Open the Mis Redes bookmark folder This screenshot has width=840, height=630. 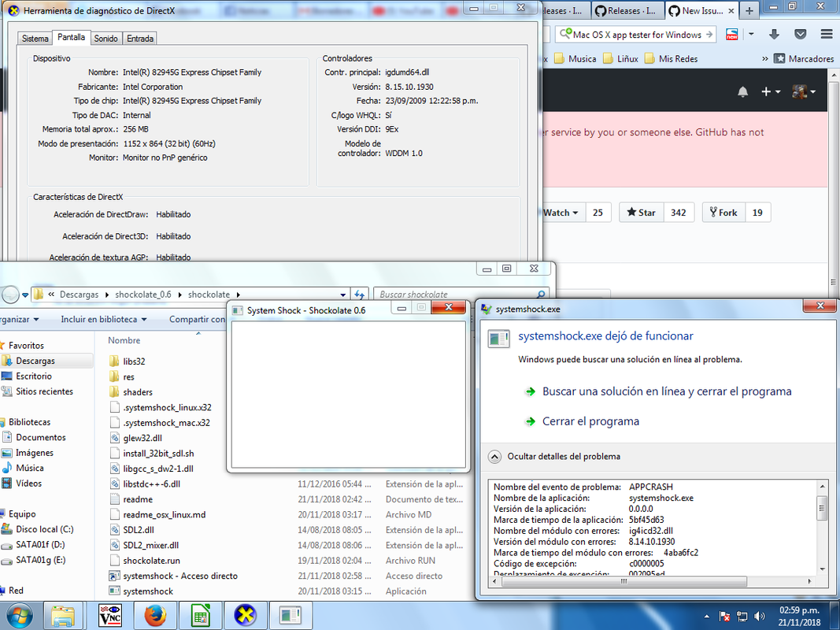click(672, 59)
